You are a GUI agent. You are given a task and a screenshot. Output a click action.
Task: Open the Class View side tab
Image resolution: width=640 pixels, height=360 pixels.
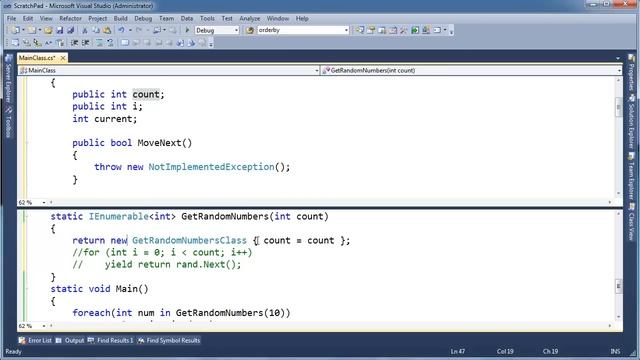tap(631, 222)
